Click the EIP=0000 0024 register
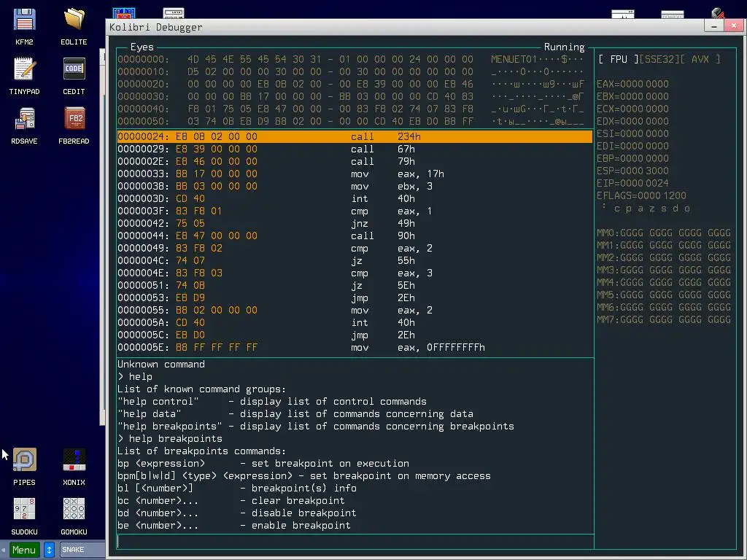747x560 pixels. point(632,183)
